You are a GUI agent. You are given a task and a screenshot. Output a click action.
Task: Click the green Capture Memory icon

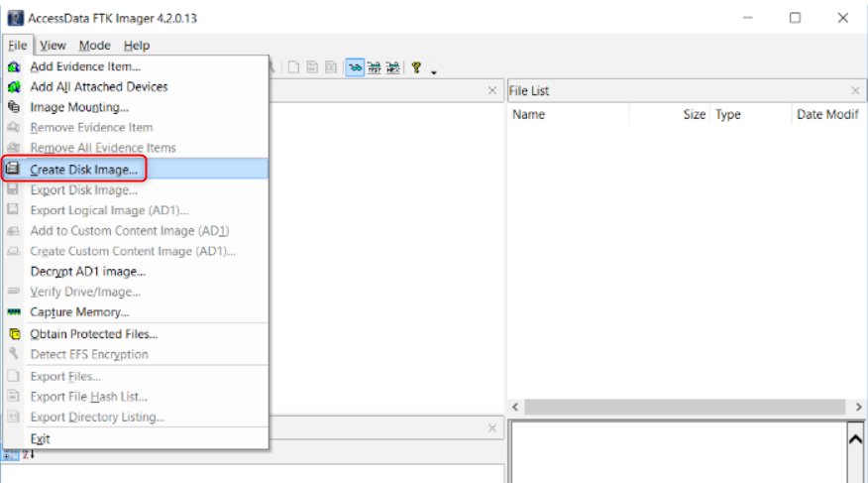coord(14,312)
